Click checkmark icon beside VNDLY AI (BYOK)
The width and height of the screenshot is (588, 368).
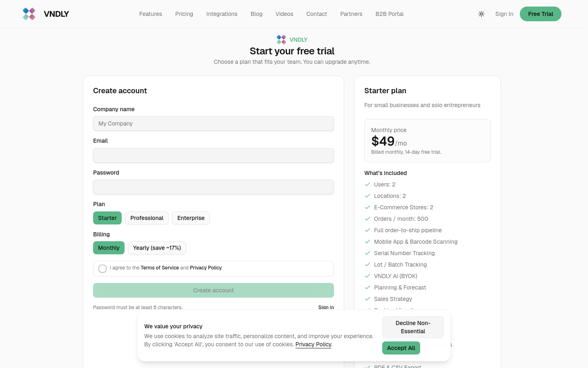tap(367, 276)
